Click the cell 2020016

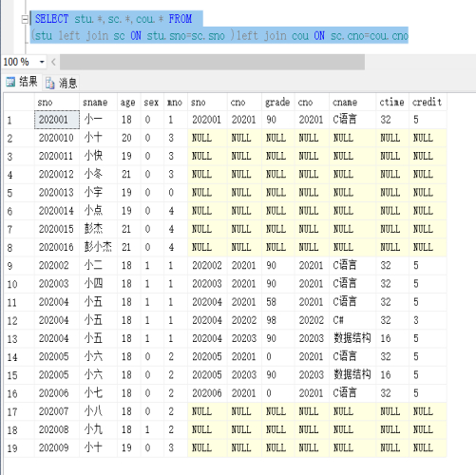pyautogui.click(x=57, y=247)
